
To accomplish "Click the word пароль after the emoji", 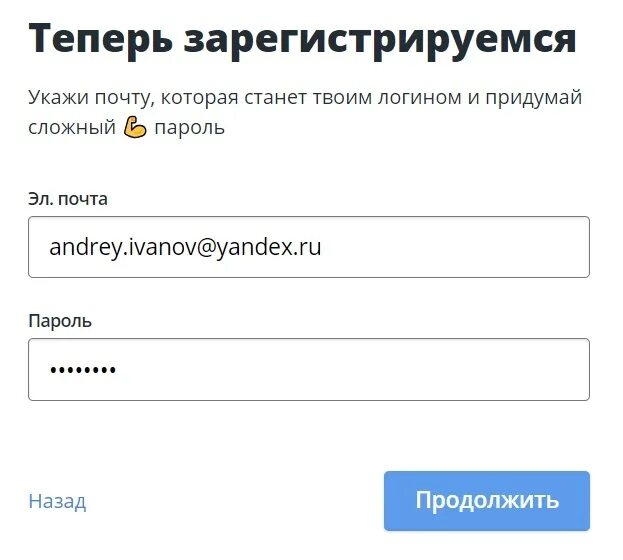I will (x=189, y=128).
